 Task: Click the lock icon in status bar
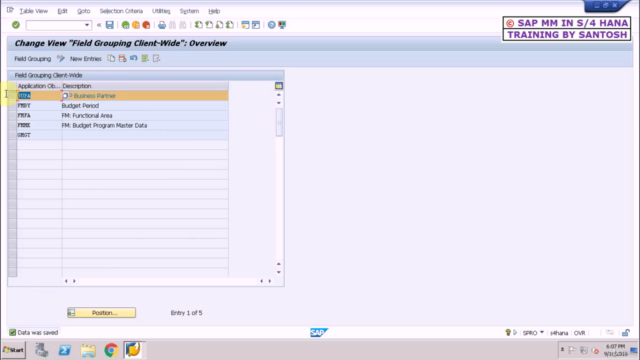(626, 333)
